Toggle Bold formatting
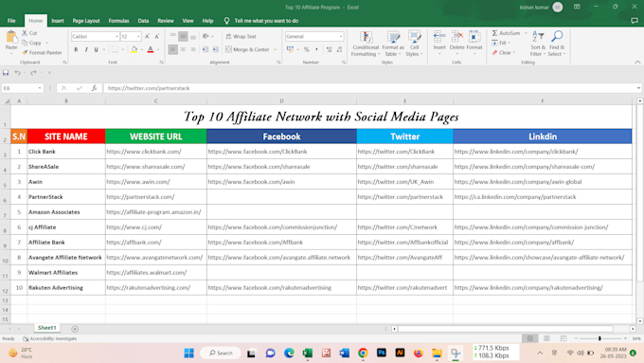This screenshot has width=644, height=363. [x=76, y=49]
